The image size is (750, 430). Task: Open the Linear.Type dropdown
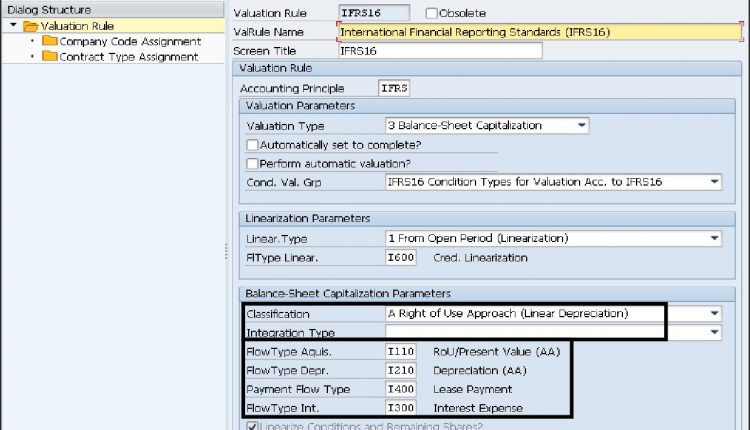[x=714, y=238]
